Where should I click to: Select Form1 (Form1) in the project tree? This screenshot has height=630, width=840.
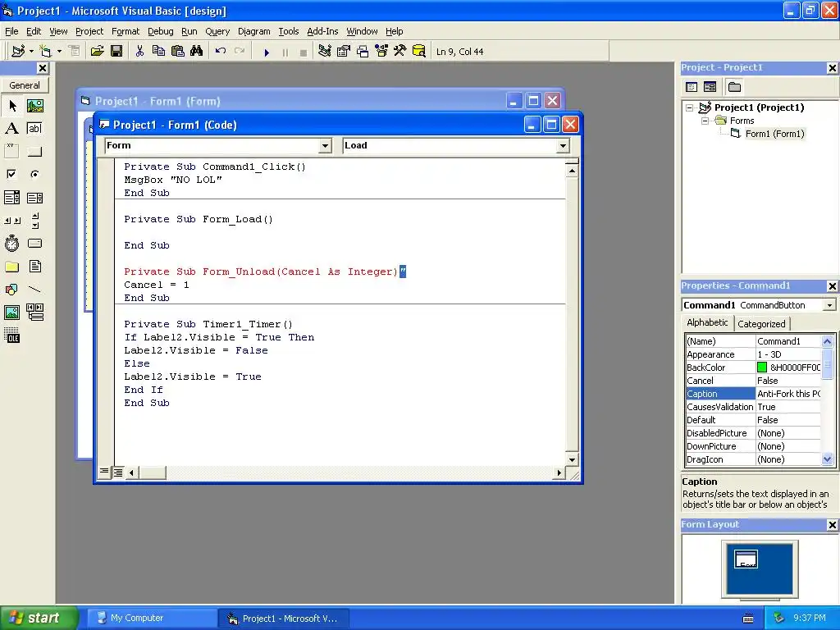coord(774,134)
